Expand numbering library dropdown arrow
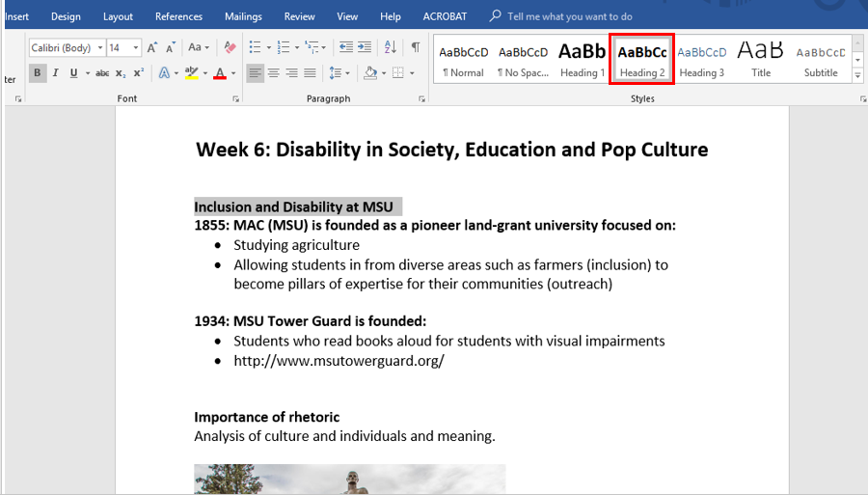 click(x=297, y=47)
